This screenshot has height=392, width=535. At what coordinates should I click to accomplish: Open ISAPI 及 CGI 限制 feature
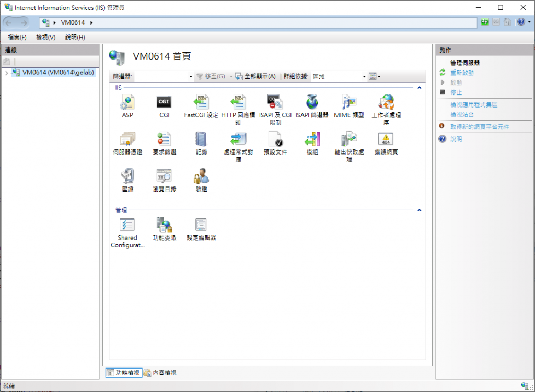coord(275,109)
